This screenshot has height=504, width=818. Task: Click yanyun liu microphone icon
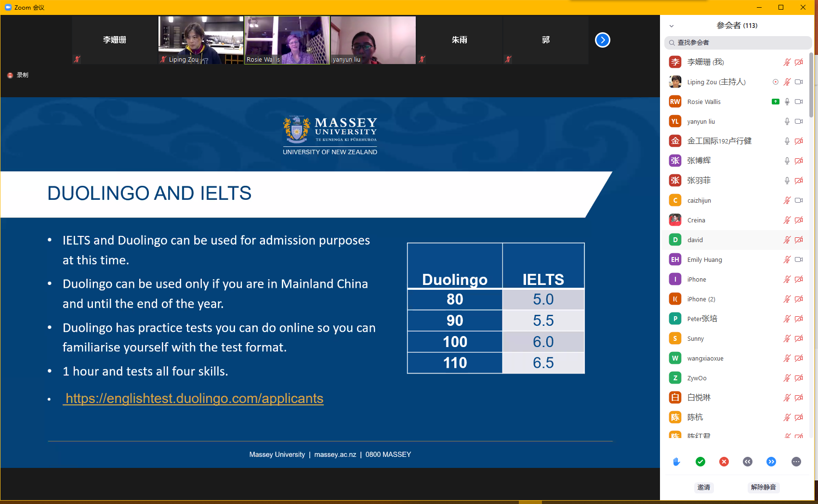[787, 121]
